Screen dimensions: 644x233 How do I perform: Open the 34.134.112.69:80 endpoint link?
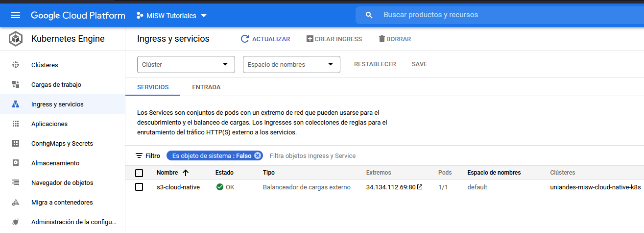point(391,187)
